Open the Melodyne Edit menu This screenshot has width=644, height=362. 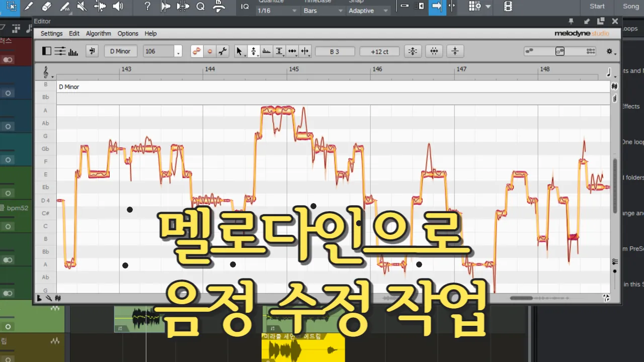pyautogui.click(x=74, y=34)
